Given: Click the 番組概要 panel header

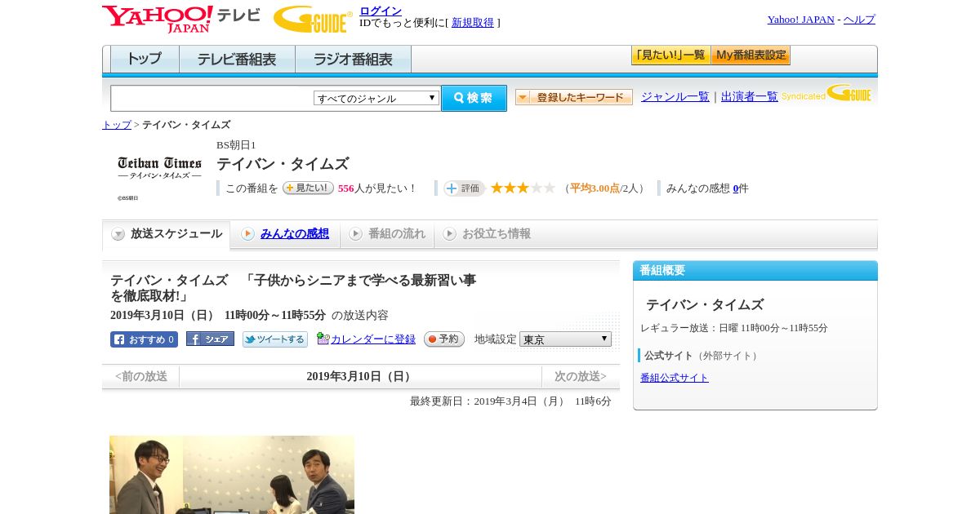Looking at the screenshot, I should pyautogui.click(x=755, y=271).
